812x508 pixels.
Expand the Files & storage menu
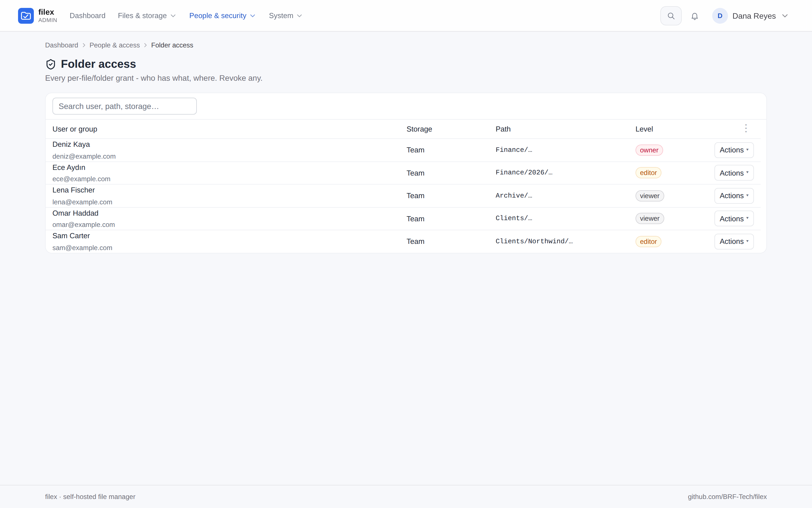[147, 16]
